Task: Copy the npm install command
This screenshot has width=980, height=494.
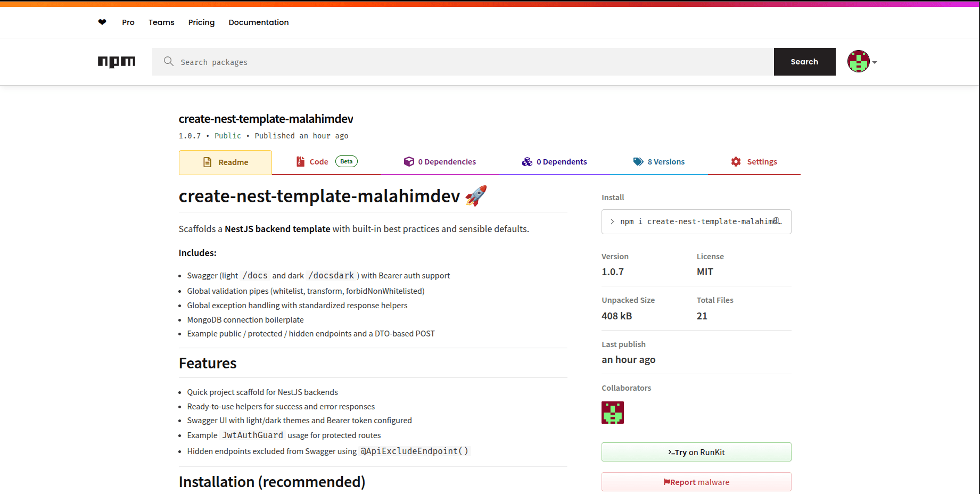Action: tap(776, 221)
